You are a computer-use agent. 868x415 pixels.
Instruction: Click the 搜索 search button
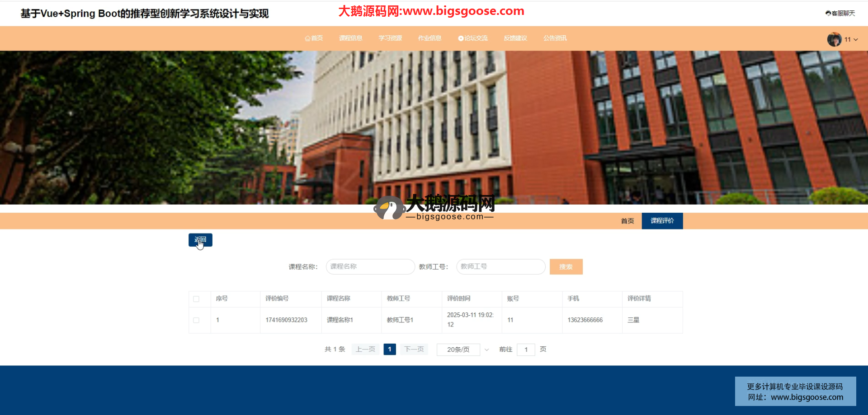click(566, 267)
